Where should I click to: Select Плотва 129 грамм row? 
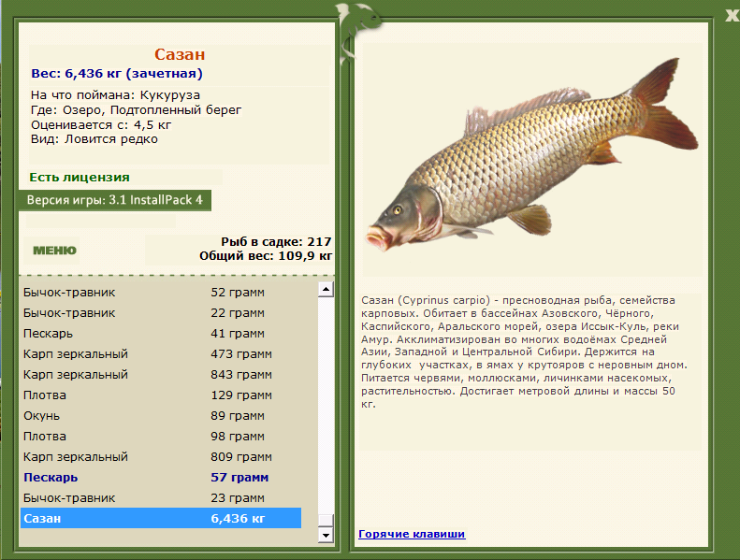click(161, 395)
